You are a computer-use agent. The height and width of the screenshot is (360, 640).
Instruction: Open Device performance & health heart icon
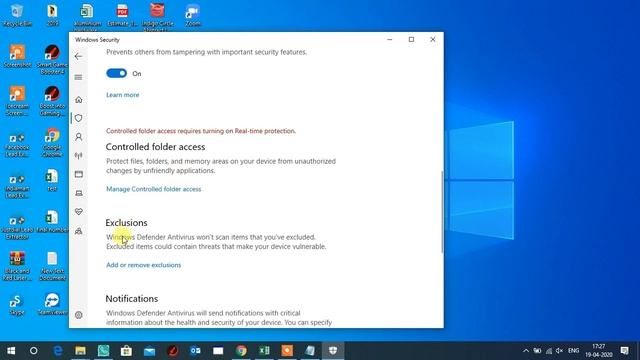78,211
